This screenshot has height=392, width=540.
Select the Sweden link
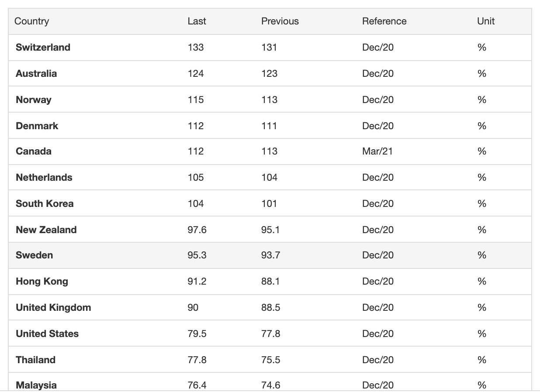pos(34,255)
